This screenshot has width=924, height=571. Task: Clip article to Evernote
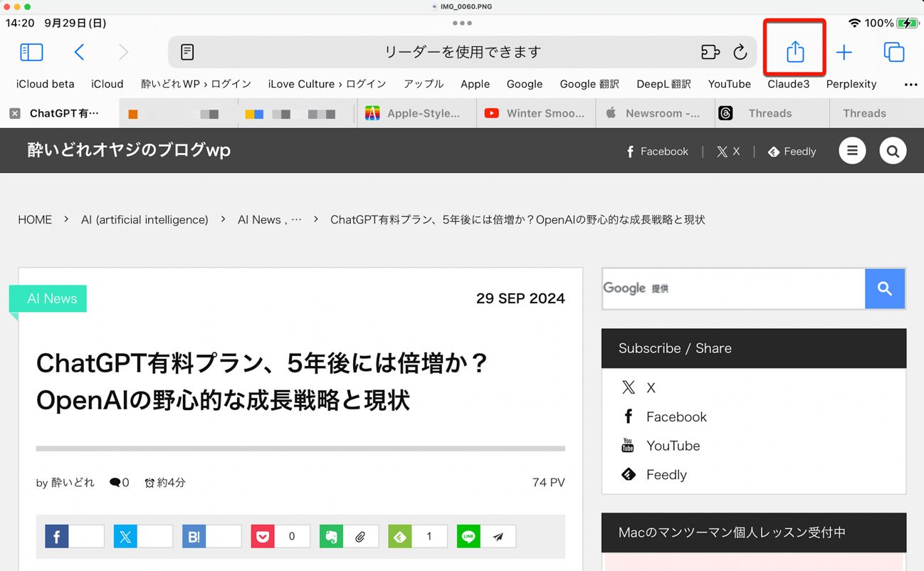(332, 537)
